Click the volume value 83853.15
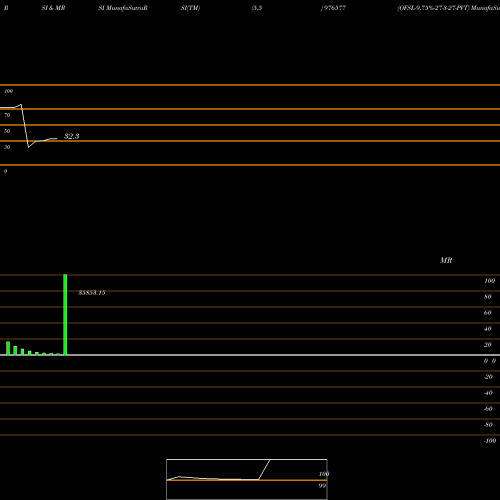This screenshot has height=500, width=500. click(92, 293)
